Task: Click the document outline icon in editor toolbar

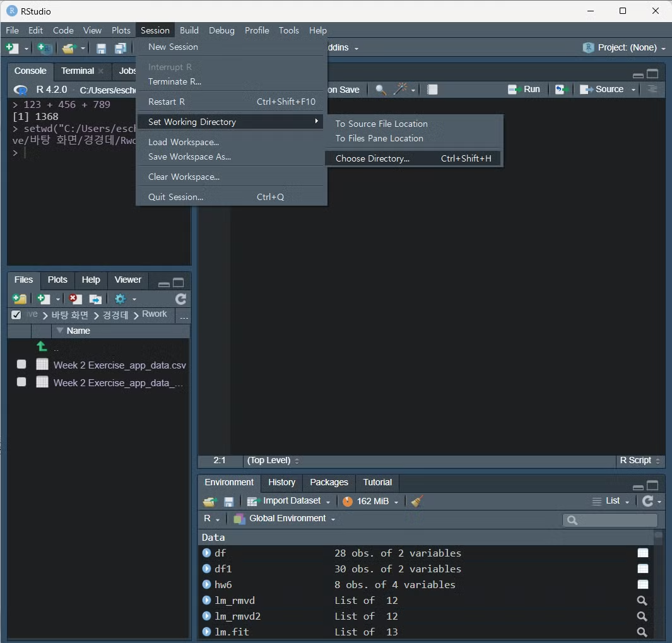Action: click(652, 89)
